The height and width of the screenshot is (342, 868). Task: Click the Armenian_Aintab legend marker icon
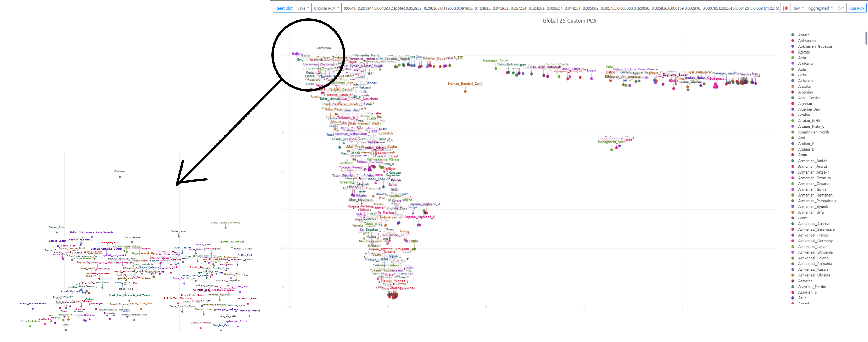[x=793, y=161]
